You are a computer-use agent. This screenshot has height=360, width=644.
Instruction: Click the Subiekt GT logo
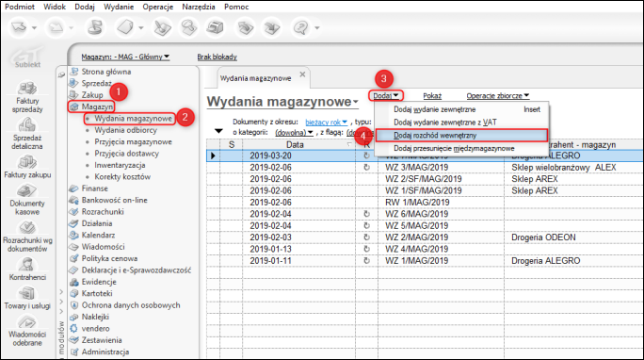pos(27,57)
